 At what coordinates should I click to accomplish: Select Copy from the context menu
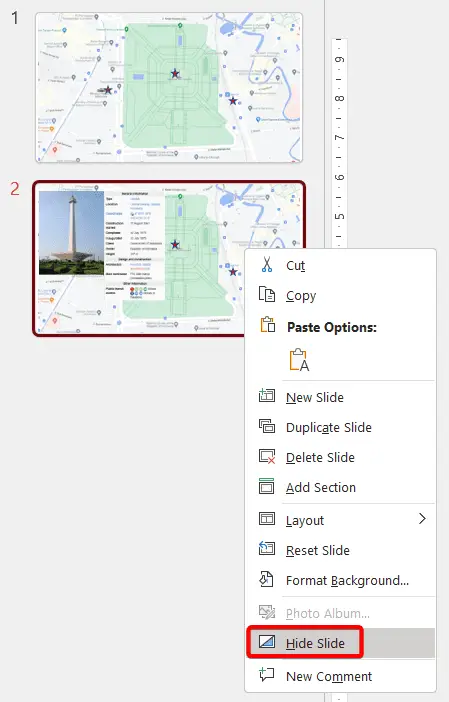coord(340,295)
